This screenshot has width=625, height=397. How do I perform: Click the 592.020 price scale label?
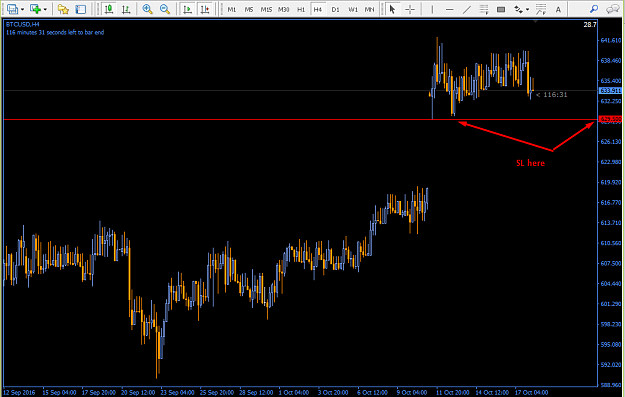tap(610, 364)
